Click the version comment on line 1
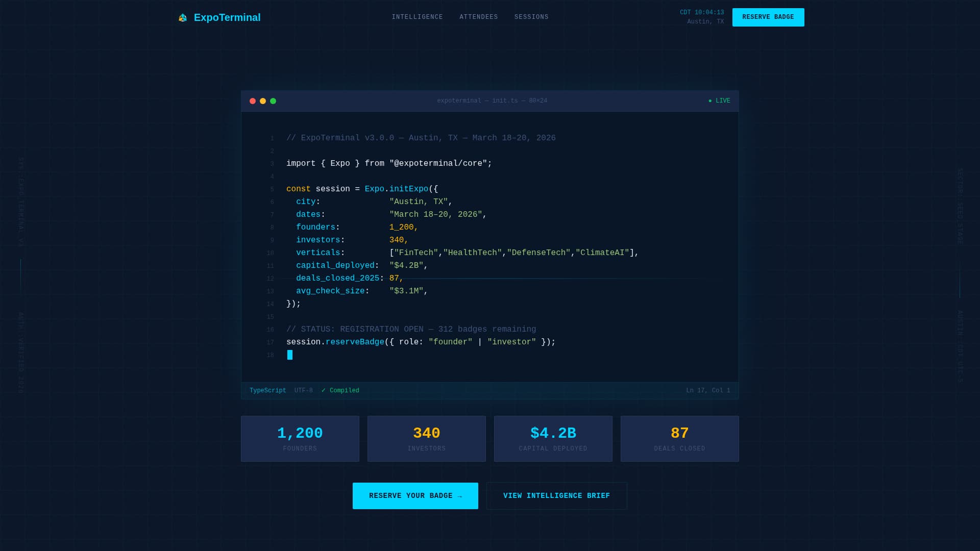This screenshot has height=551, width=980. pyautogui.click(x=421, y=138)
